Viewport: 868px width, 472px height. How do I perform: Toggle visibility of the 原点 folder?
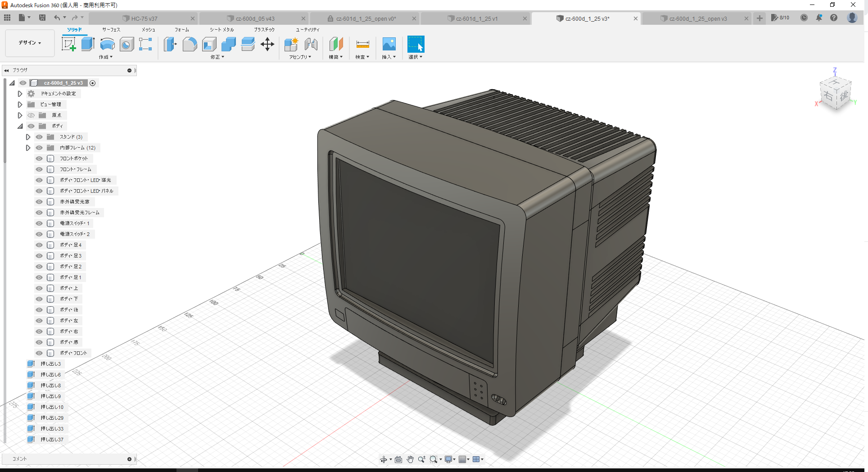(31, 115)
